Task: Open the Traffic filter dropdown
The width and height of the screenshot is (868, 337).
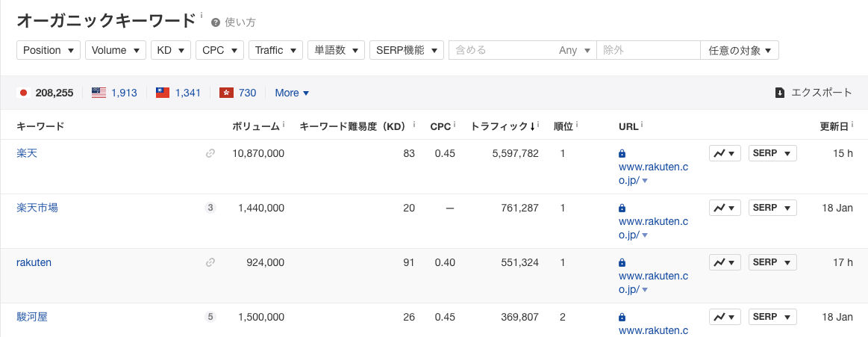Action: (x=275, y=50)
